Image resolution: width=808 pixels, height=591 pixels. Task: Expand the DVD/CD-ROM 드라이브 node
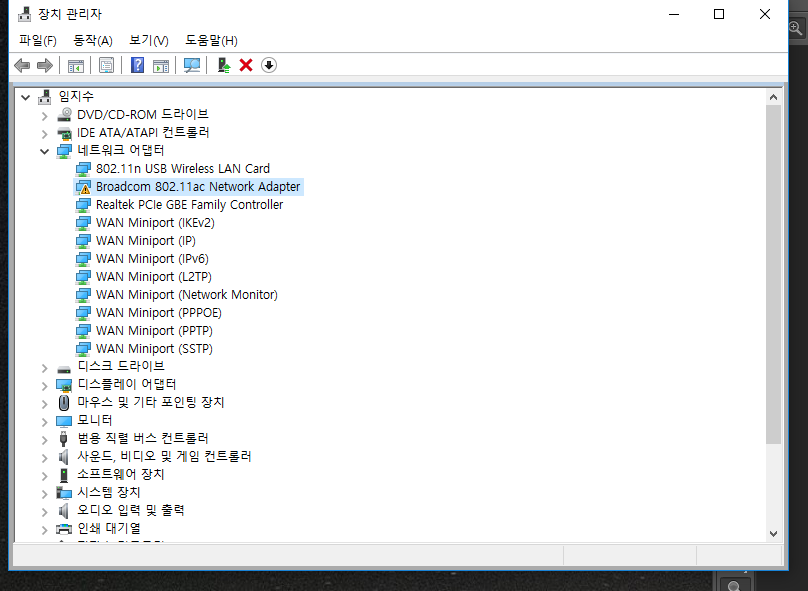click(45, 116)
